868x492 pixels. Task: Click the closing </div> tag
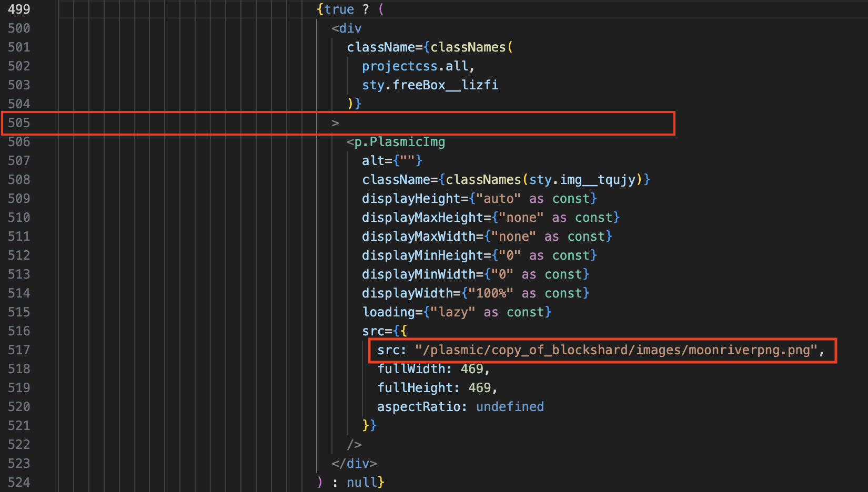coord(354,464)
